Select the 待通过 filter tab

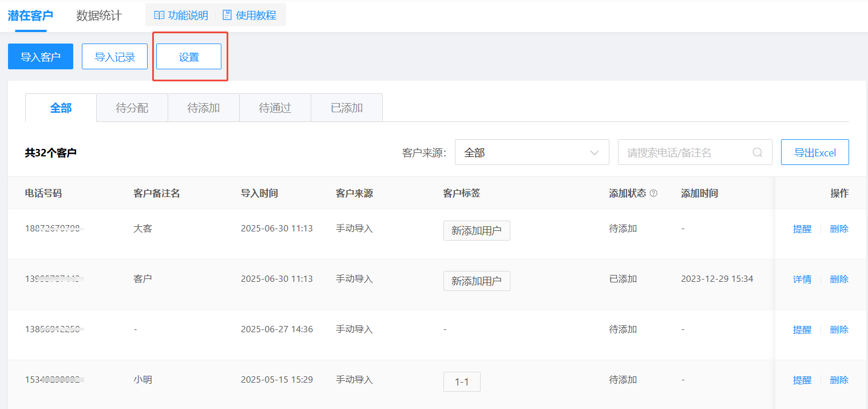coord(275,108)
